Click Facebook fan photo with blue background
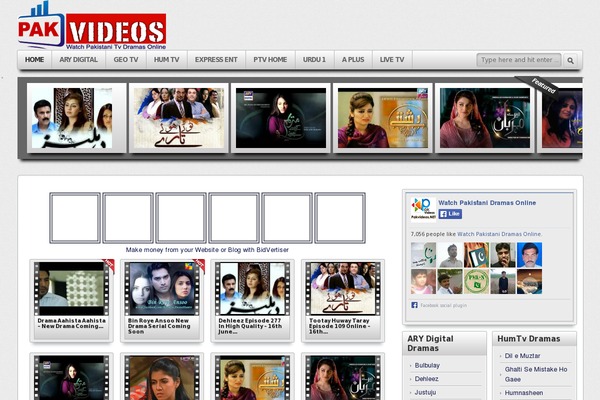 point(530,255)
